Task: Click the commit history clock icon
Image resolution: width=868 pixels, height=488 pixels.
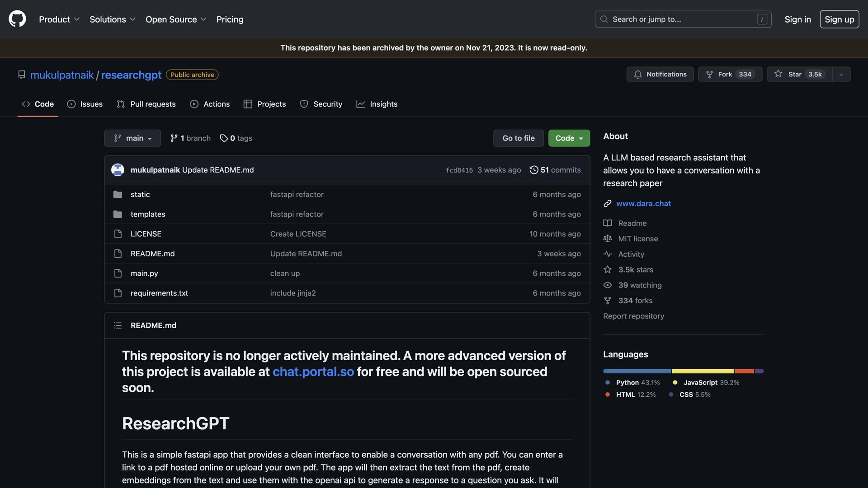Action: pos(534,170)
